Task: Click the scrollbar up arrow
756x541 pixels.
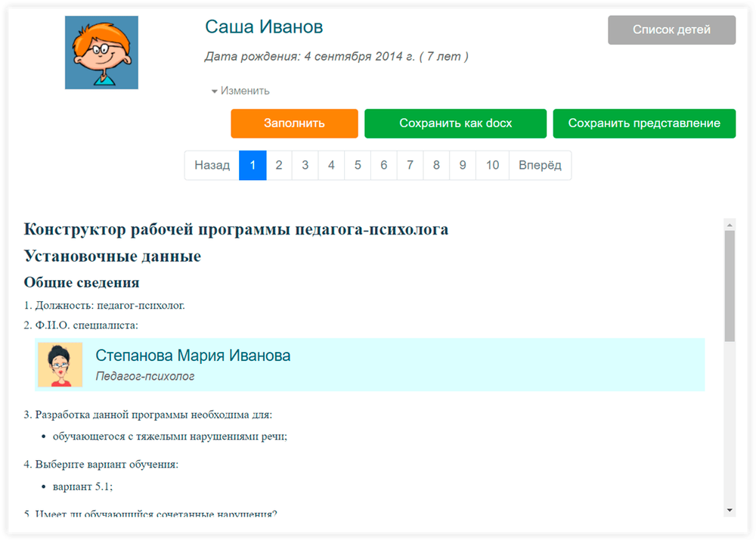Action: tap(730, 224)
